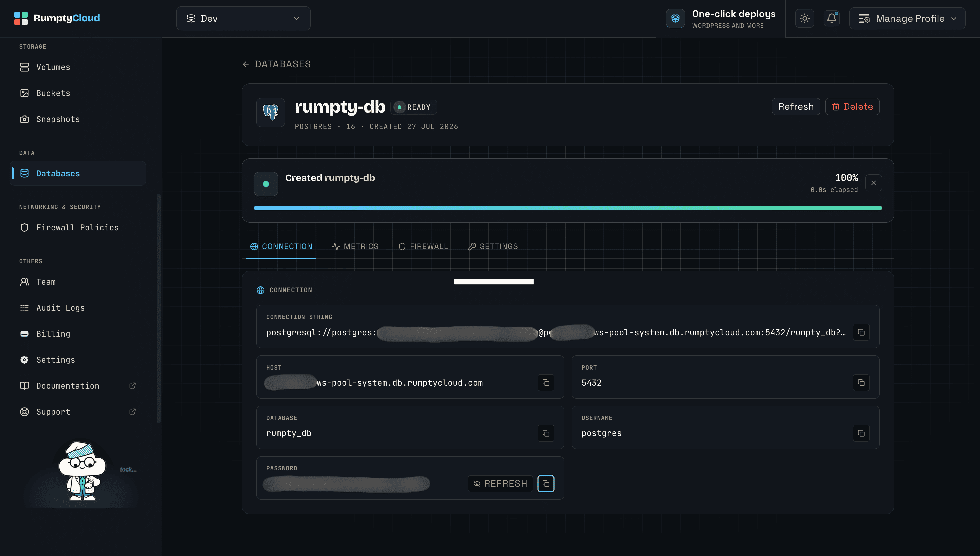Go back to DATABASES list

point(276,64)
